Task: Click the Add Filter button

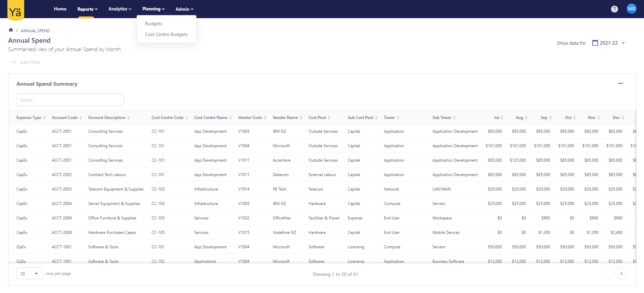Action: click(x=27, y=62)
